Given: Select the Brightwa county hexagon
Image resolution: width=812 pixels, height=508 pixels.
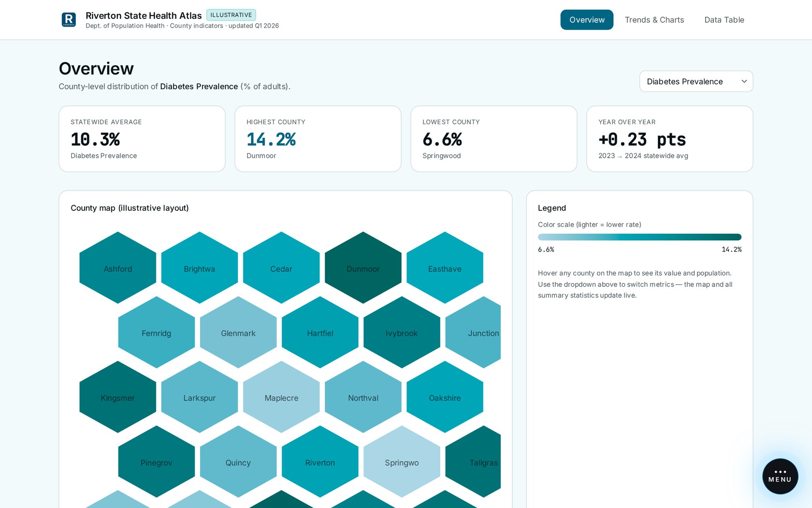Looking at the screenshot, I should click(x=200, y=268).
